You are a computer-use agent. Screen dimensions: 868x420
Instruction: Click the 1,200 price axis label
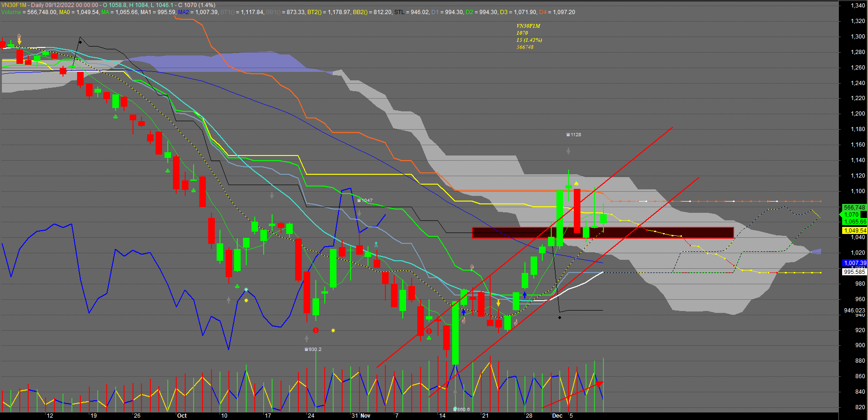858,114
